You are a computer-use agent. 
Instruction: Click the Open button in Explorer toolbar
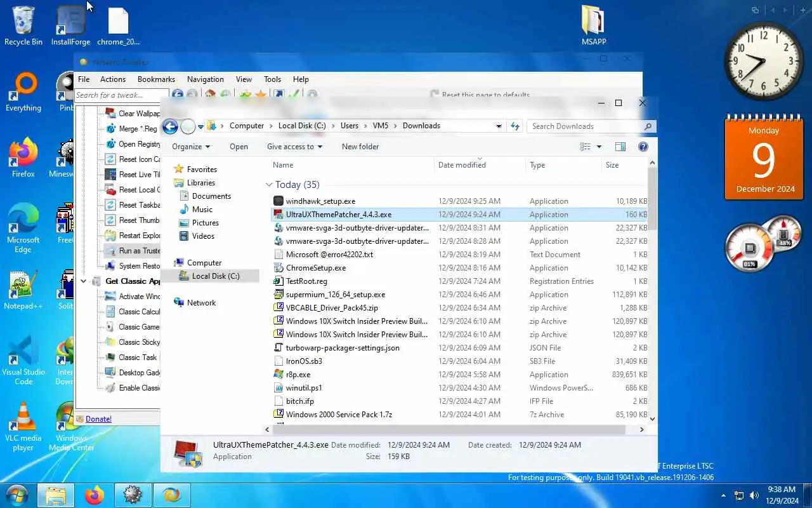coord(239,147)
